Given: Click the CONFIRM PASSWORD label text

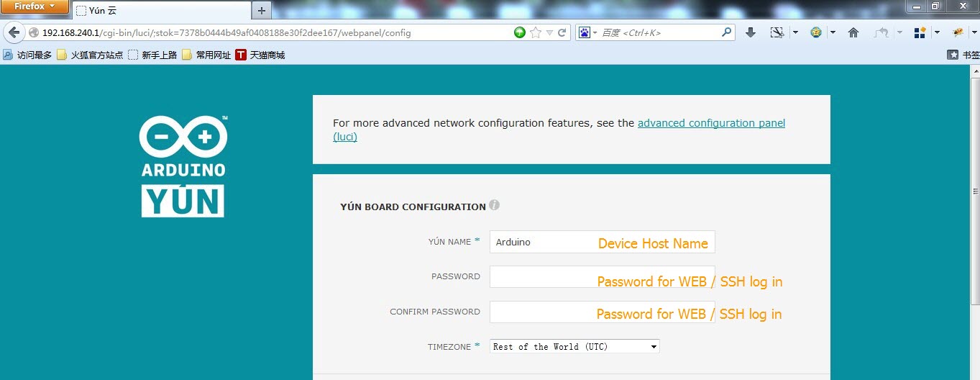Looking at the screenshot, I should (x=434, y=312).
